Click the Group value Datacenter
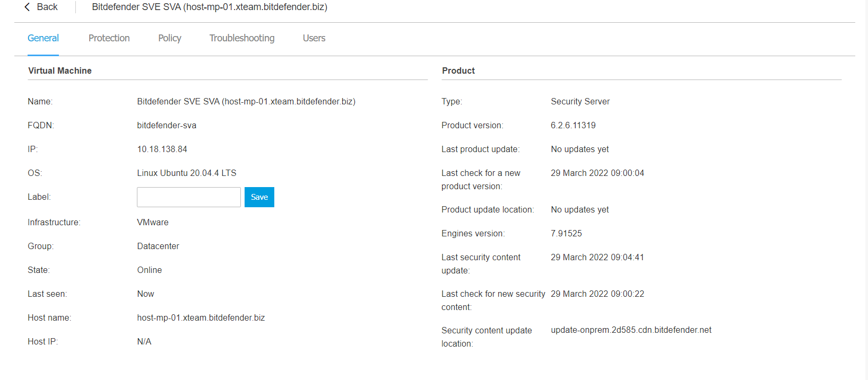The width and height of the screenshot is (868, 380). 158,246
